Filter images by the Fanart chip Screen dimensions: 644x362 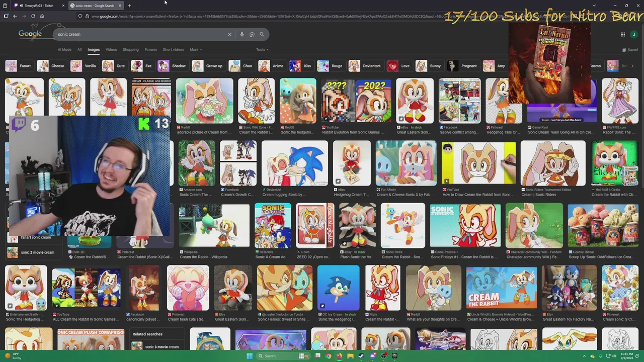[19, 66]
